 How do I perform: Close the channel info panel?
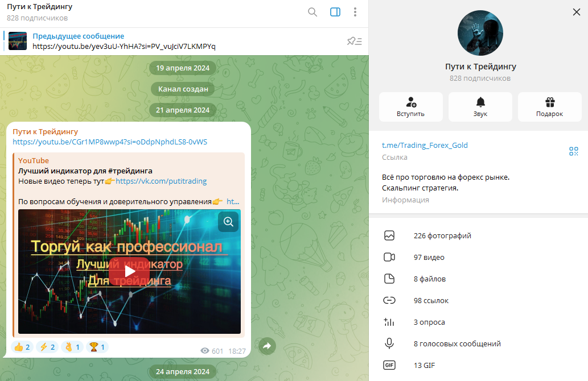pos(575,12)
